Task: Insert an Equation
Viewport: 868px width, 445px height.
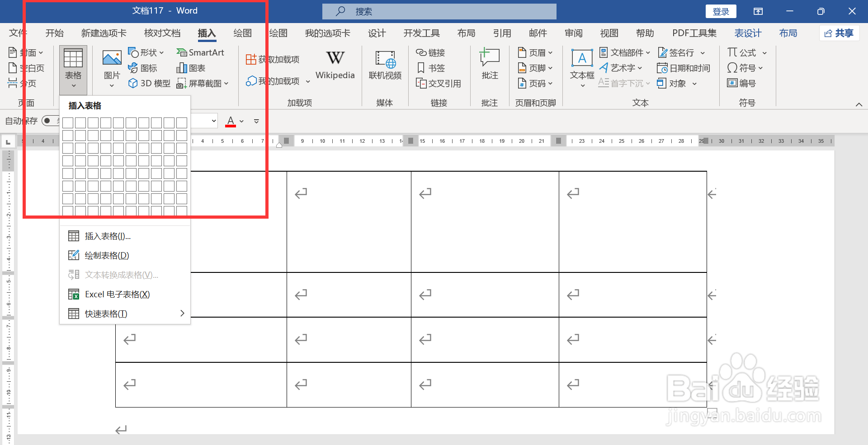Action: [747, 52]
